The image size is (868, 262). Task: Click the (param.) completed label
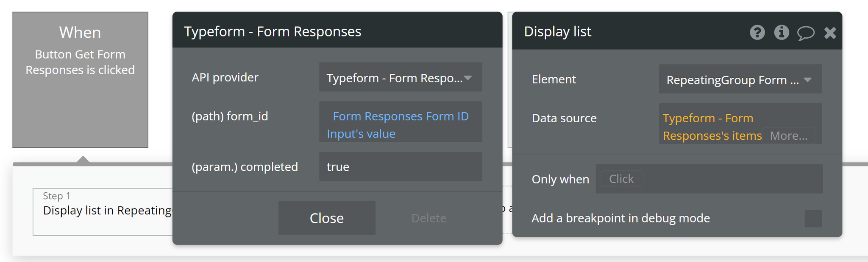pyautogui.click(x=245, y=167)
